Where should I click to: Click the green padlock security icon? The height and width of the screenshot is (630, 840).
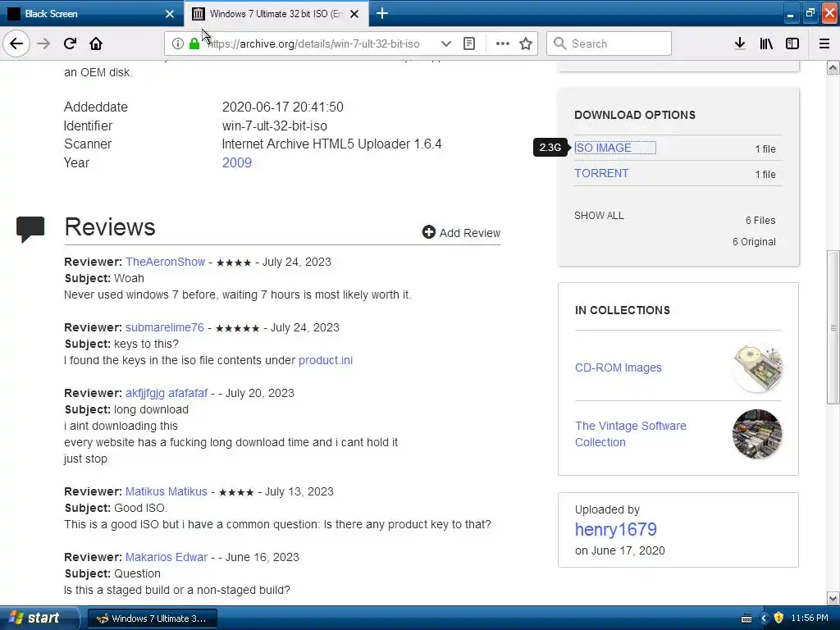(x=194, y=43)
